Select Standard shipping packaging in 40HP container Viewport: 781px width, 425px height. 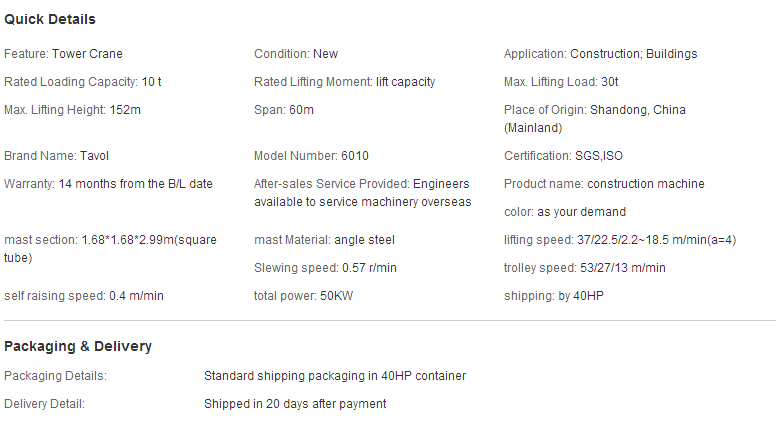pos(335,376)
